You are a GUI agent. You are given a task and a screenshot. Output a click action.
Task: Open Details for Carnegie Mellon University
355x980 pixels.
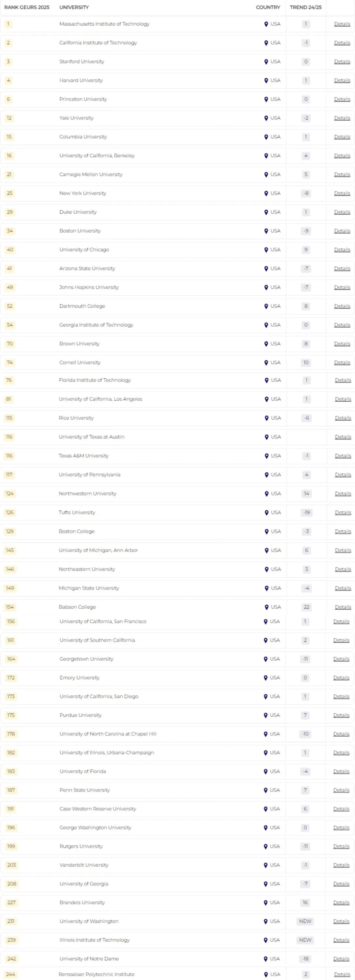coord(342,174)
